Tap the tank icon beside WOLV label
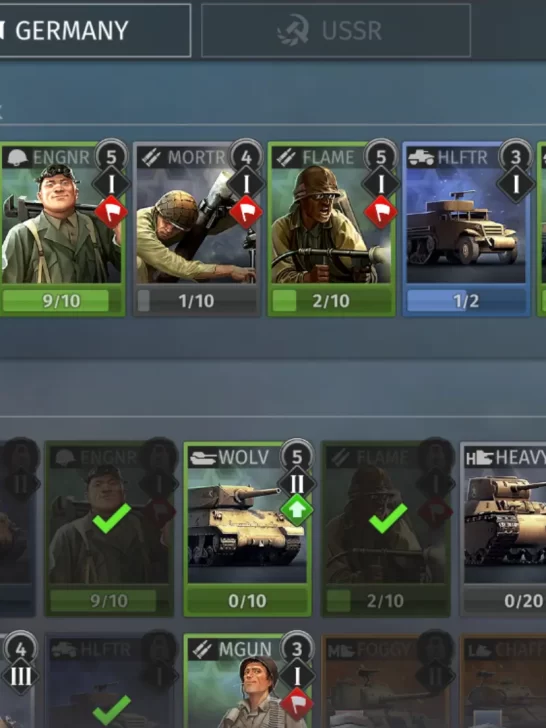The image size is (546, 728). coord(203,458)
